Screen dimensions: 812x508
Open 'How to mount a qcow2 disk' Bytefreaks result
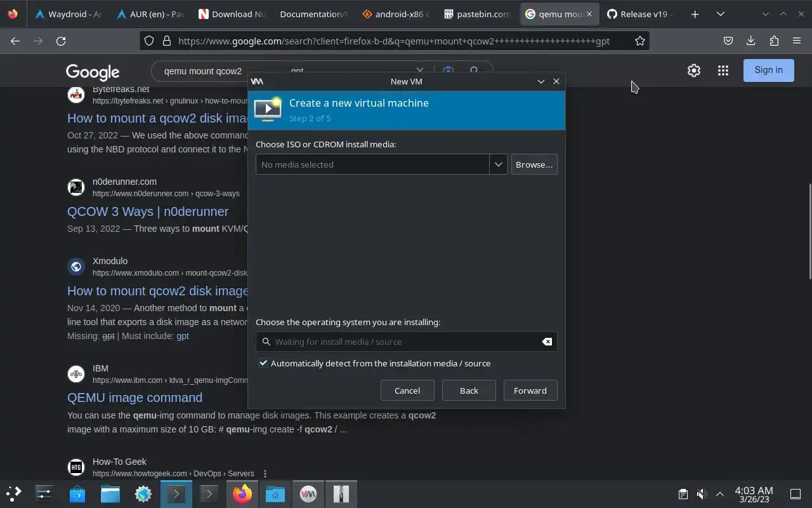click(158, 118)
